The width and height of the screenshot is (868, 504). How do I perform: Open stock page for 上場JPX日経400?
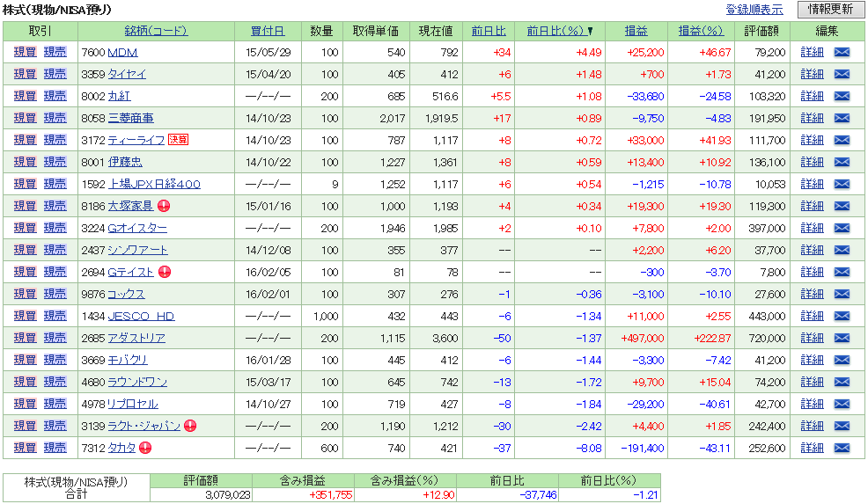tap(154, 184)
